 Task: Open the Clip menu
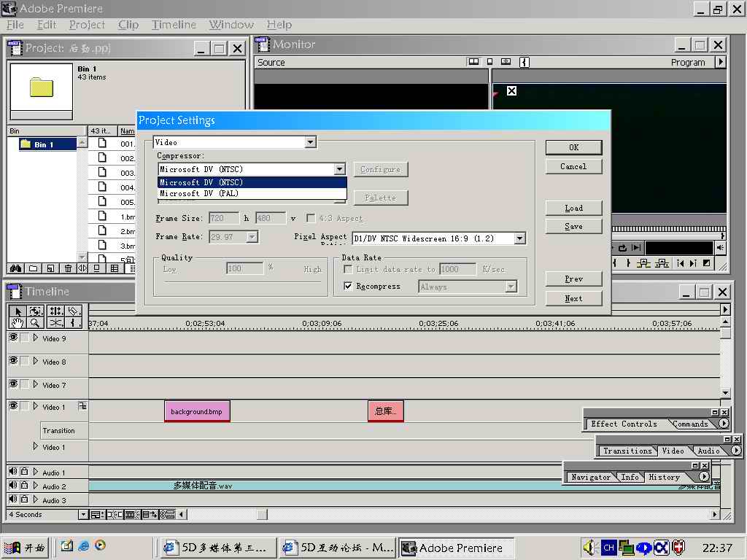point(128,25)
